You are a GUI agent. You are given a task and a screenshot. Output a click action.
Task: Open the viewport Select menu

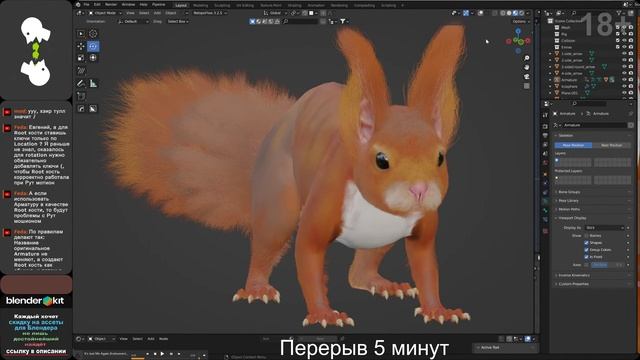tap(144, 13)
